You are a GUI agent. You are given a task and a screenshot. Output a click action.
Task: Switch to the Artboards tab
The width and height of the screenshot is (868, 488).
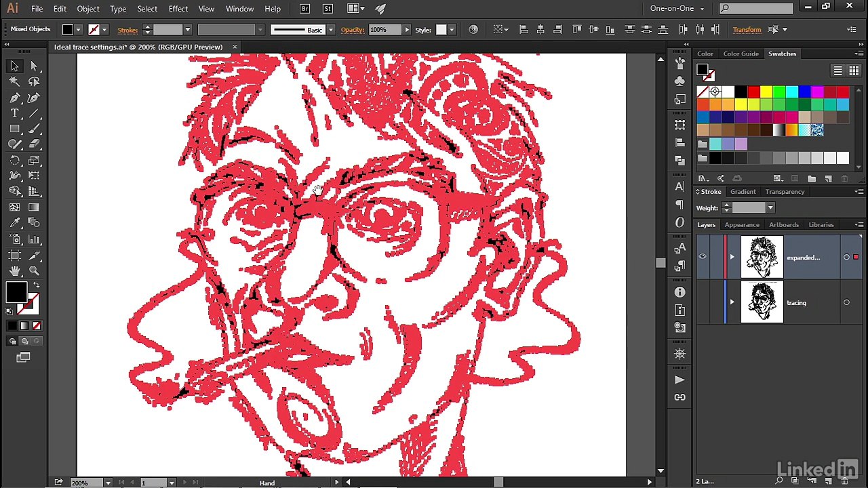tap(784, 225)
